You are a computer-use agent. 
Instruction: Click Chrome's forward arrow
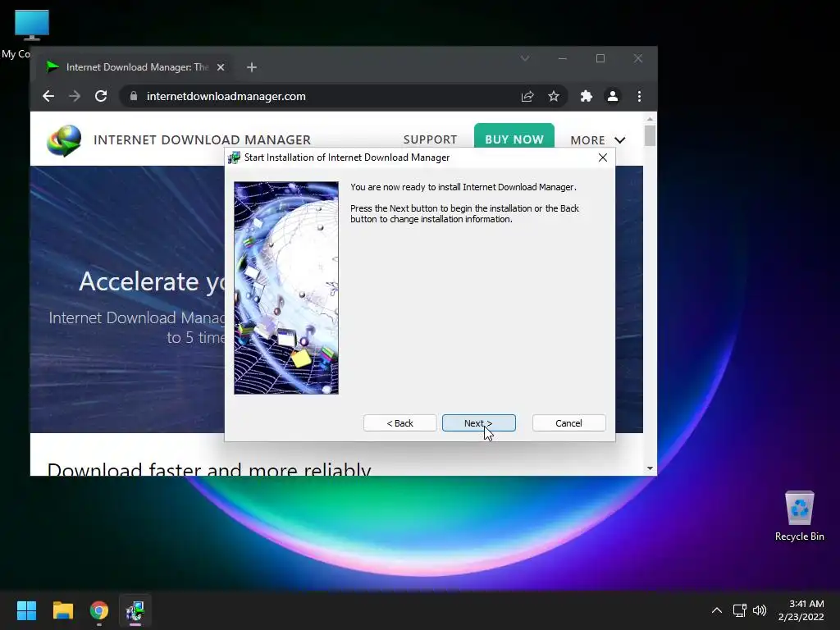(x=75, y=97)
